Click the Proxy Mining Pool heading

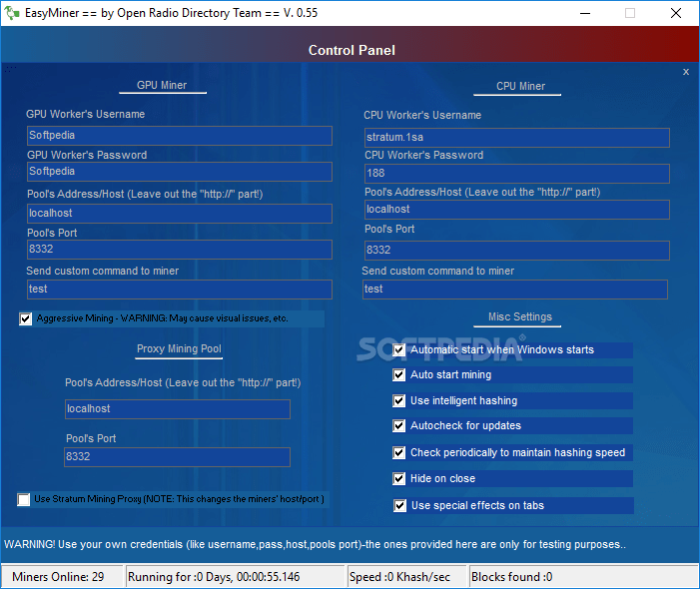179,348
